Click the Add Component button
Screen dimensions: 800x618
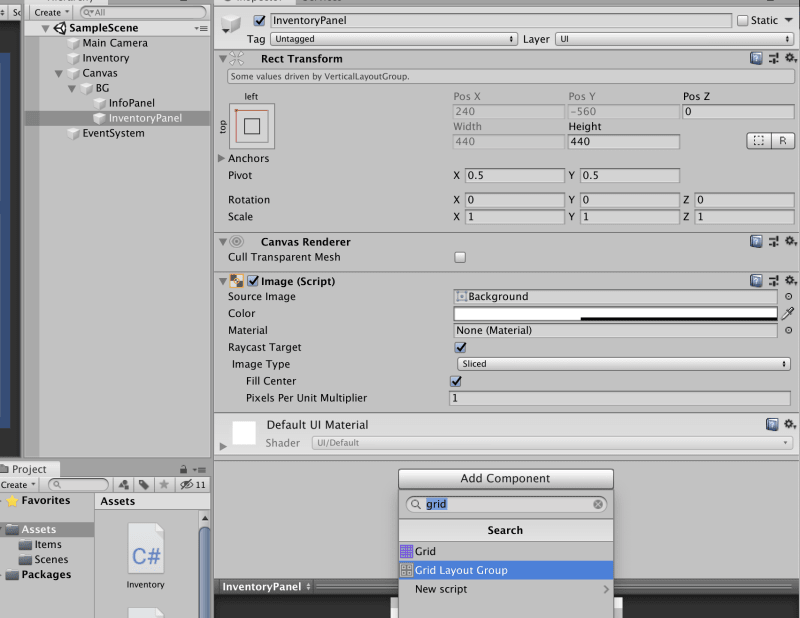506,478
